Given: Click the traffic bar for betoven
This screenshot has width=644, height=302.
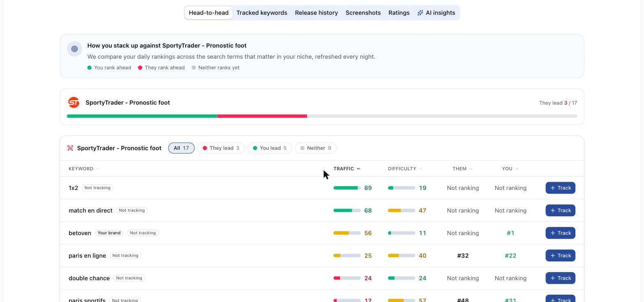Looking at the screenshot, I should (347, 233).
